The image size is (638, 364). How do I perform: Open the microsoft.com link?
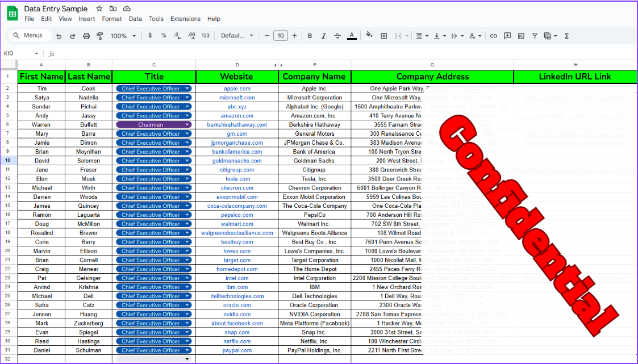(237, 98)
